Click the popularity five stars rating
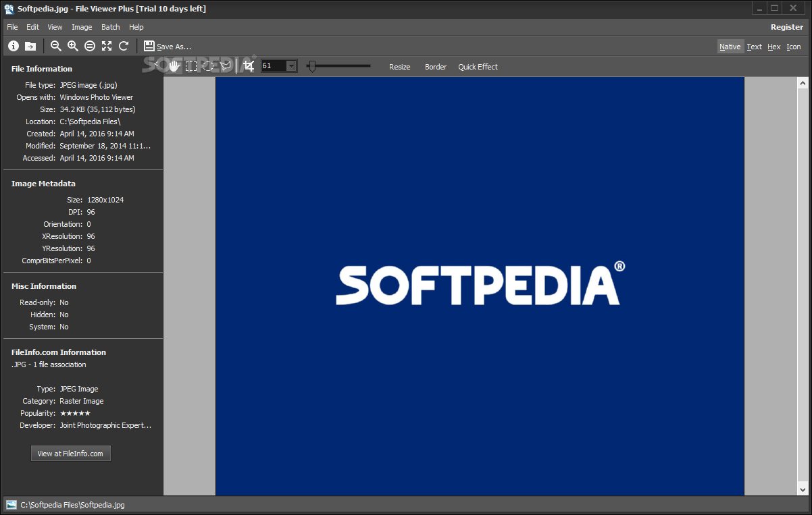Screen dimensions: 812x515 [x=75, y=413]
